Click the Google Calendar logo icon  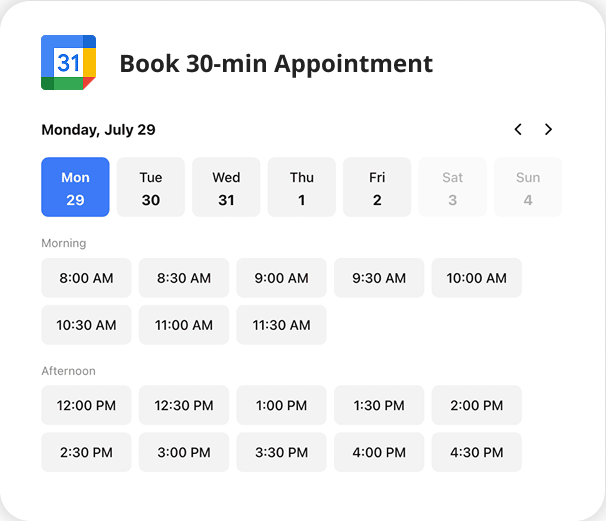click(68, 63)
